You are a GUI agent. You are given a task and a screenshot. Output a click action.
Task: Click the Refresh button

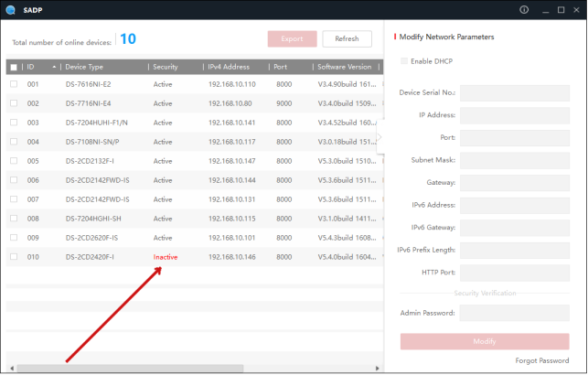click(x=347, y=38)
